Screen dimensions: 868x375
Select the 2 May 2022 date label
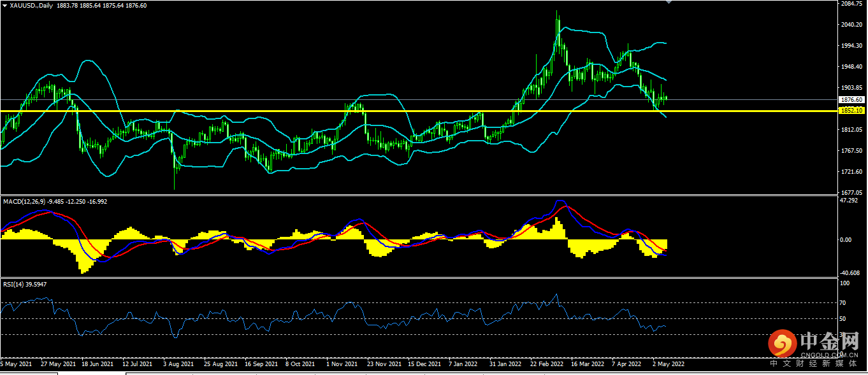(x=668, y=364)
